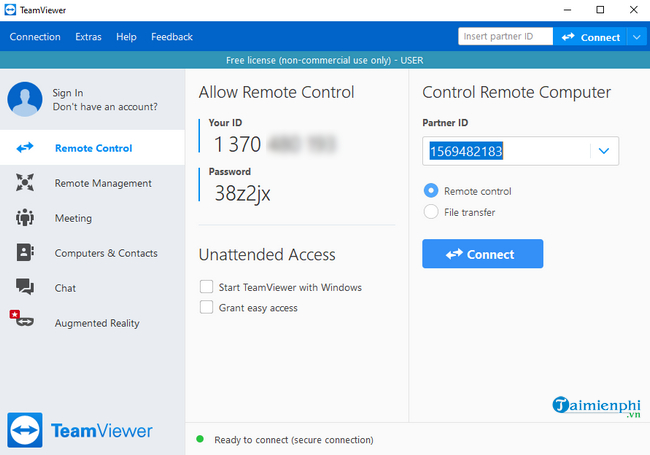Screen dimensions: 650x455
Task: Select the File transfer radio option
Action: tap(431, 212)
